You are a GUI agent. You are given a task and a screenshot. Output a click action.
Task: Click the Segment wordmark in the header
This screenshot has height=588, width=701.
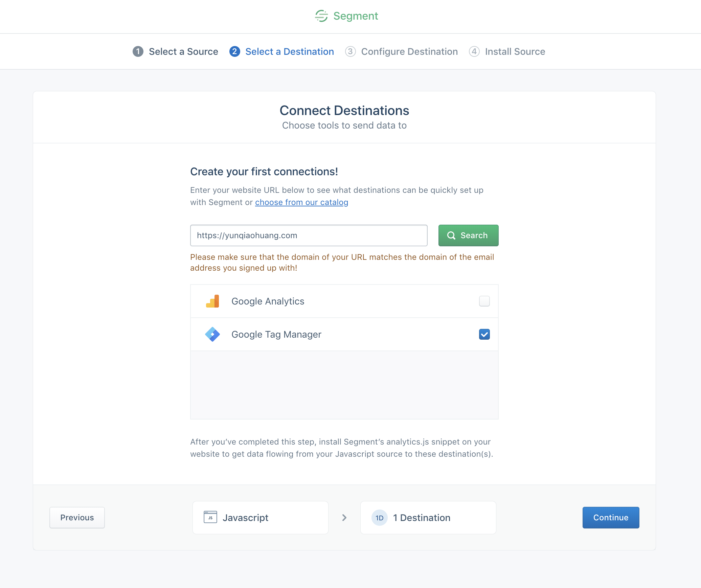coord(356,16)
